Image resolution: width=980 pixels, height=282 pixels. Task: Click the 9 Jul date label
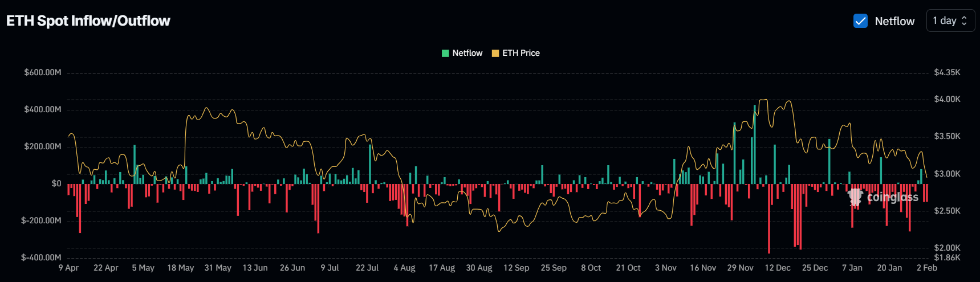click(330, 268)
